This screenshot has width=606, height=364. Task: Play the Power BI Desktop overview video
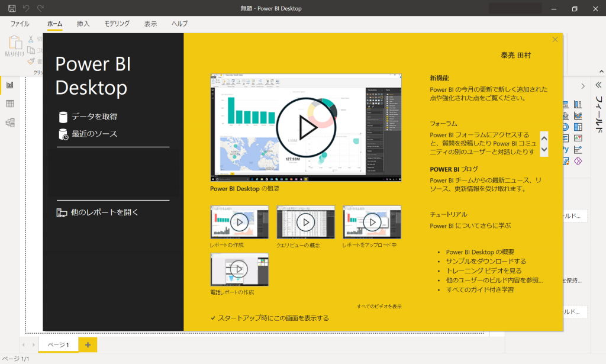tap(306, 127)
